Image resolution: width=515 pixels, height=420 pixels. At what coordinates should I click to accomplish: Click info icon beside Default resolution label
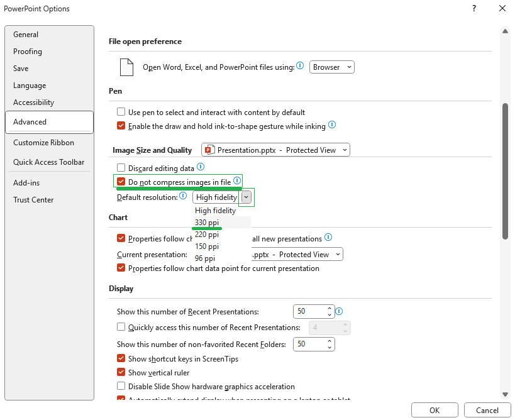pyautogui.click(x=183, y=196)
